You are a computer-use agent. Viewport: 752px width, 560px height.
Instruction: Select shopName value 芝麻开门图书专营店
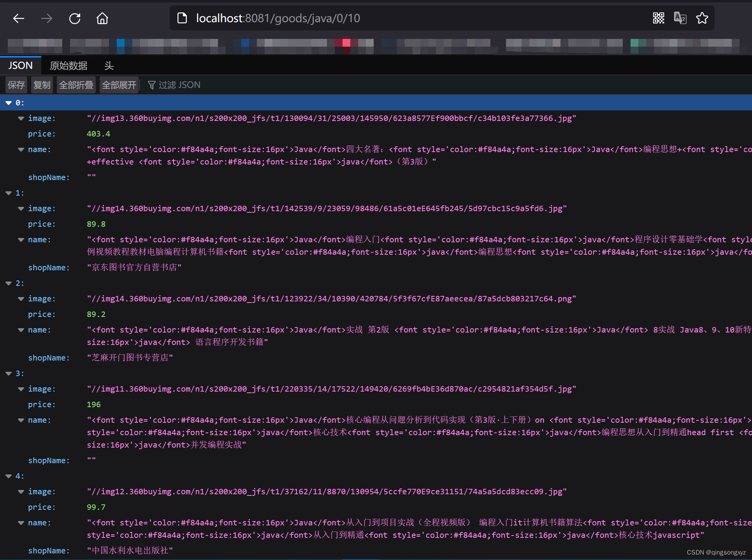130,358
